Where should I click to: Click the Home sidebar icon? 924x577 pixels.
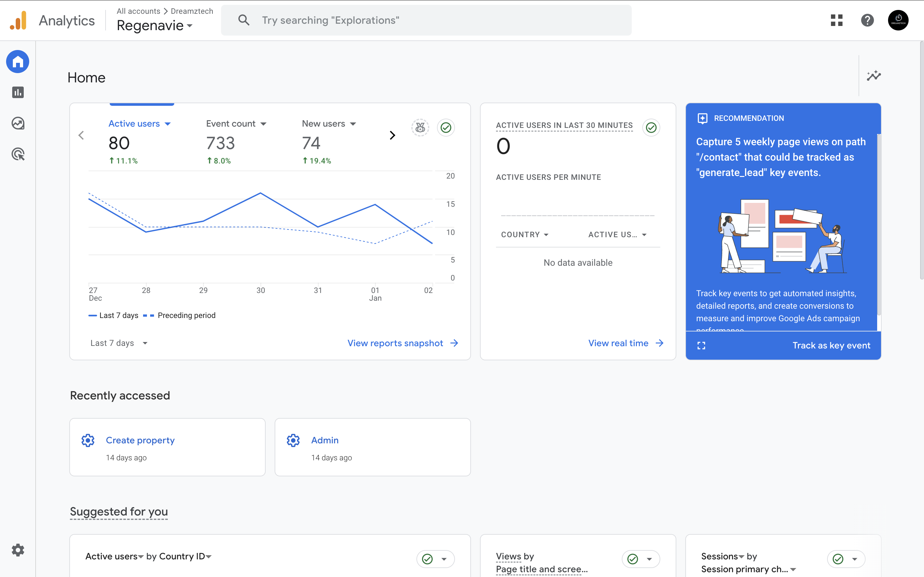(18, 62)
